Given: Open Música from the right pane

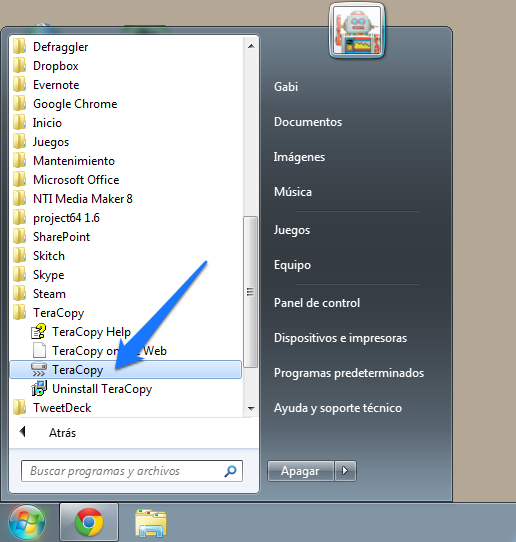Looking at the screenshot, I should pos(293,191).
